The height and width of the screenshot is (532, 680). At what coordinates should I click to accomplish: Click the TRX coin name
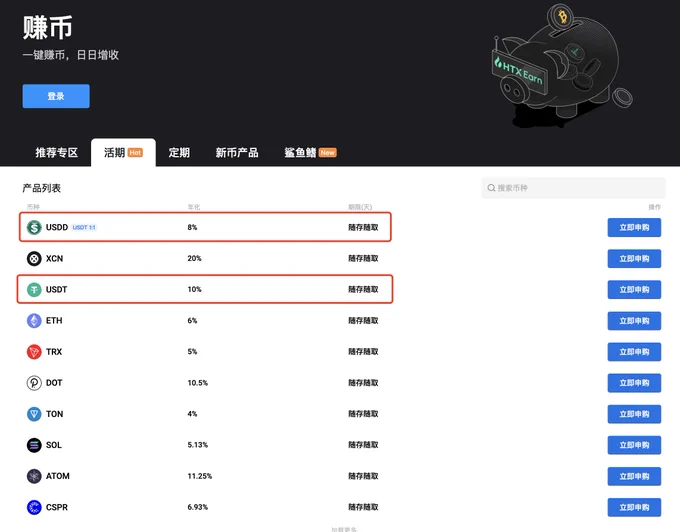coord(54,352)
